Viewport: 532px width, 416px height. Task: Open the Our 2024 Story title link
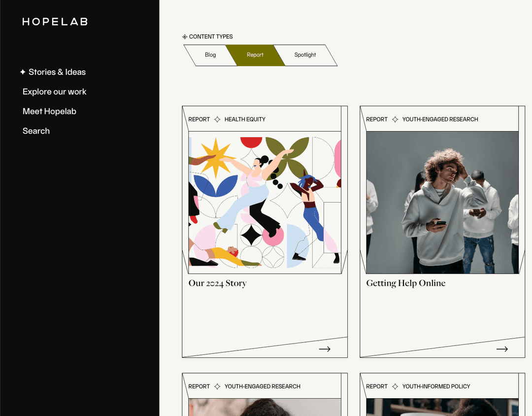tap(217, 283)
